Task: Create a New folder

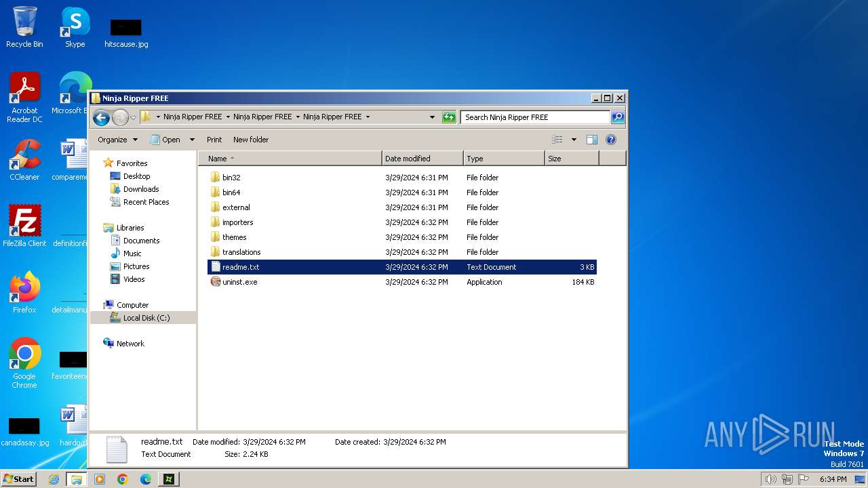Action: click(x=251, y=140)
